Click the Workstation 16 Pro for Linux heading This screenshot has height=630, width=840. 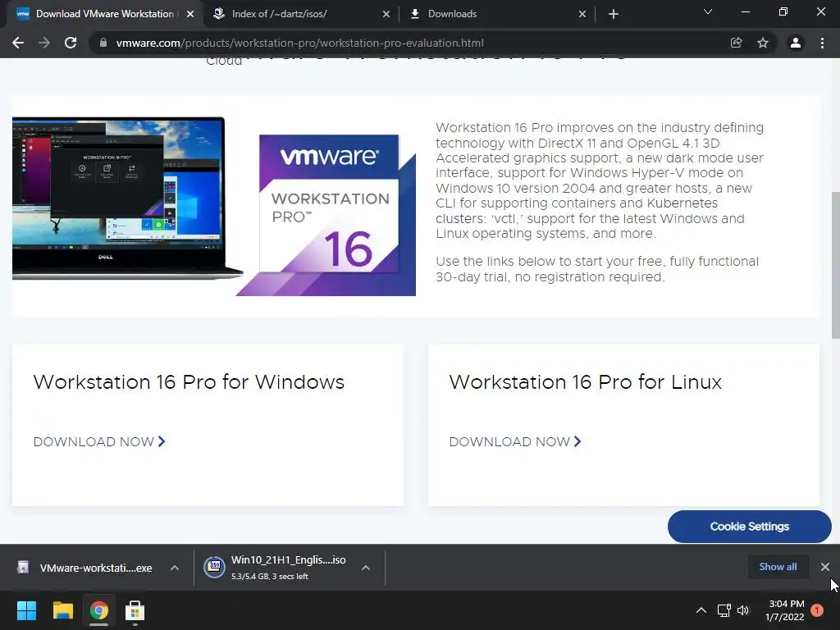click(586, 382)
